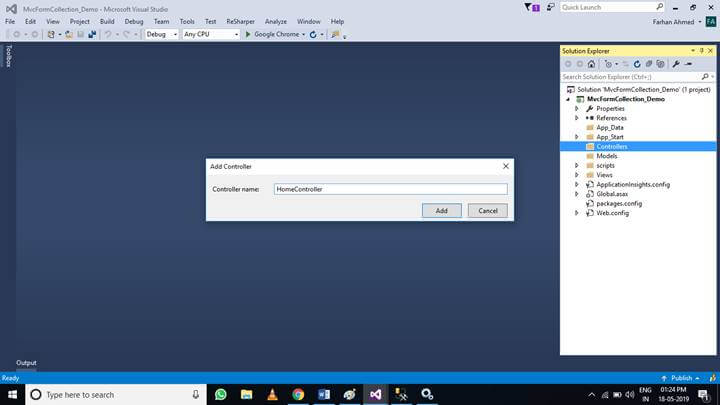Open the Build menu
Screen dimensions: 720x405
click(107, 22)
